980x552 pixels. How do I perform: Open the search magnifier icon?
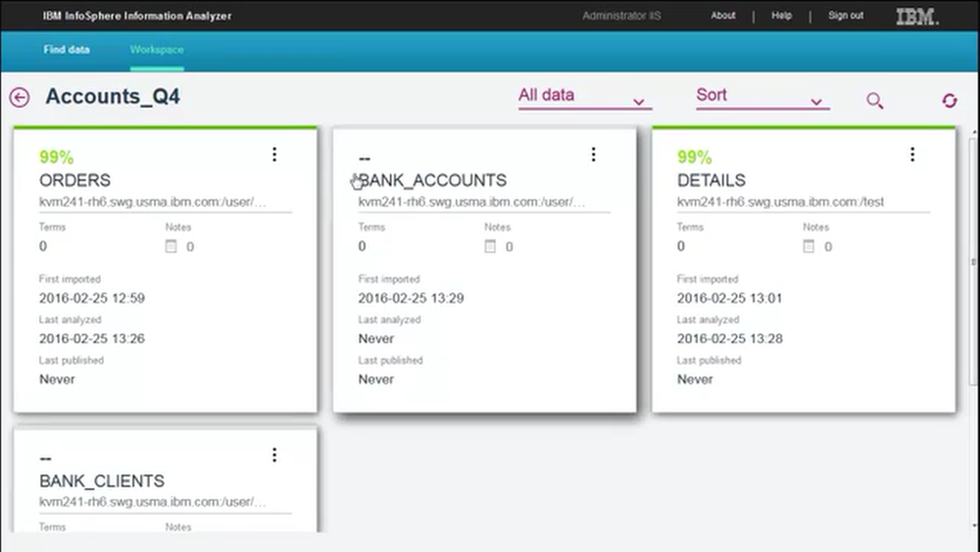tap(874, 100)
